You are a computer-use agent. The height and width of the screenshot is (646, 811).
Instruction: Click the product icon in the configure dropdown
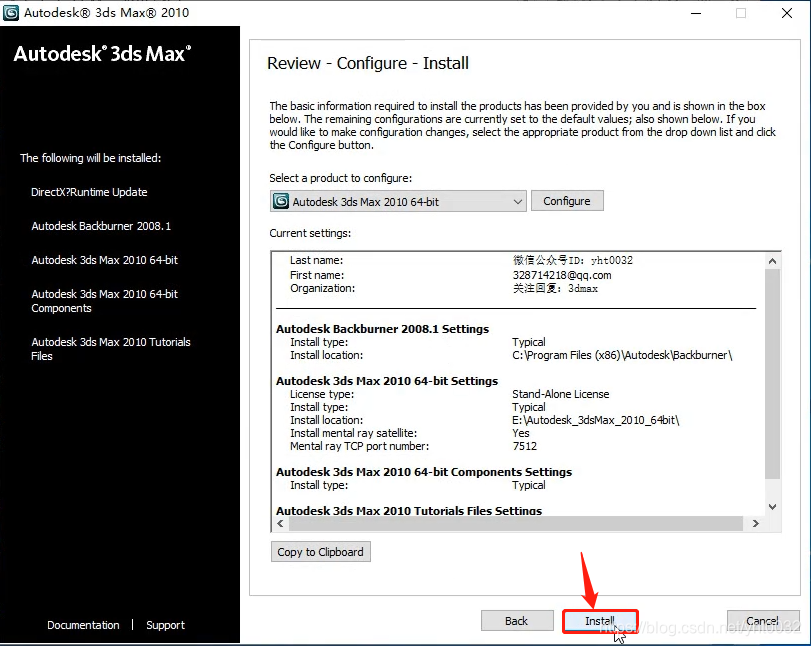pos(281,201)
